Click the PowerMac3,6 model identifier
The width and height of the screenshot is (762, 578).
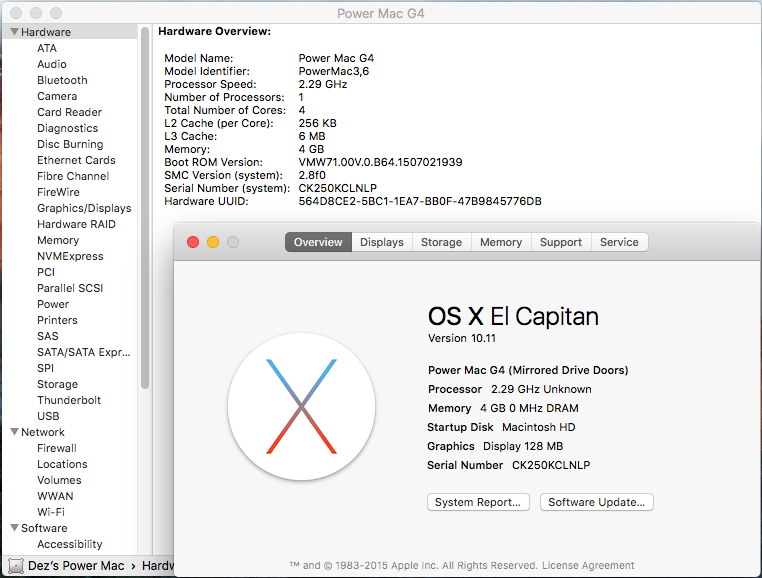click(x=333, y=71)
